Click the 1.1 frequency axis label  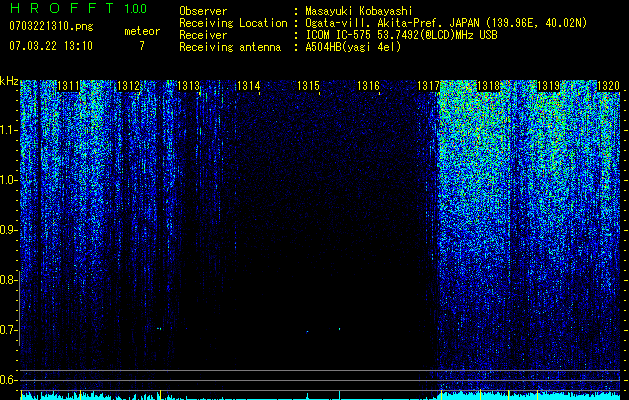pos(7,130)
